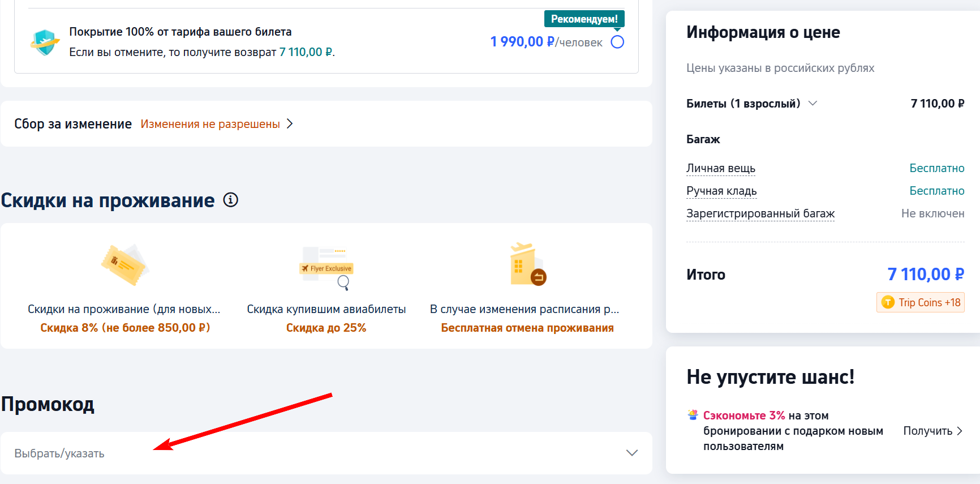Click the Trip Coins +18 badge

[x=921, y=302]
